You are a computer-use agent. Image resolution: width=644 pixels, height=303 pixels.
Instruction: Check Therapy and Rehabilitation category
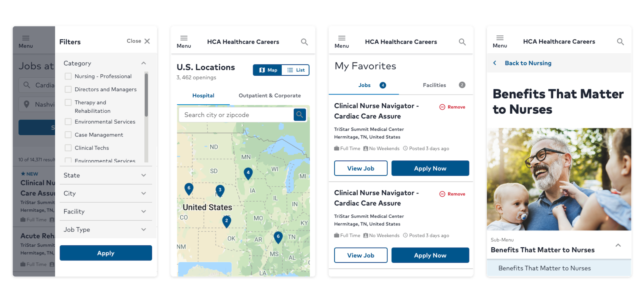click(x=68, y=102)
